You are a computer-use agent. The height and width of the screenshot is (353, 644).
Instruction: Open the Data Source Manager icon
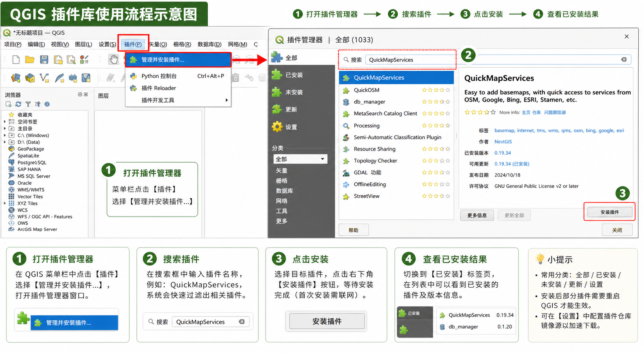pos(16,78)
